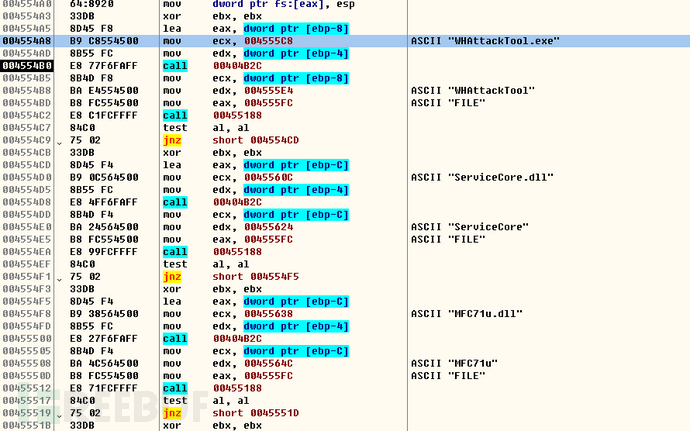Click operand 004555C8 in highlighted row
Viewport: 690px width, 431px height.
pyautogui.click(x=268, y=41)
